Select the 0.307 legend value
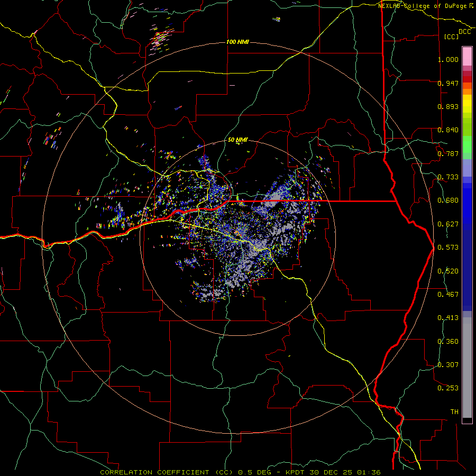 pyautogui.click(x=448, y=365)
